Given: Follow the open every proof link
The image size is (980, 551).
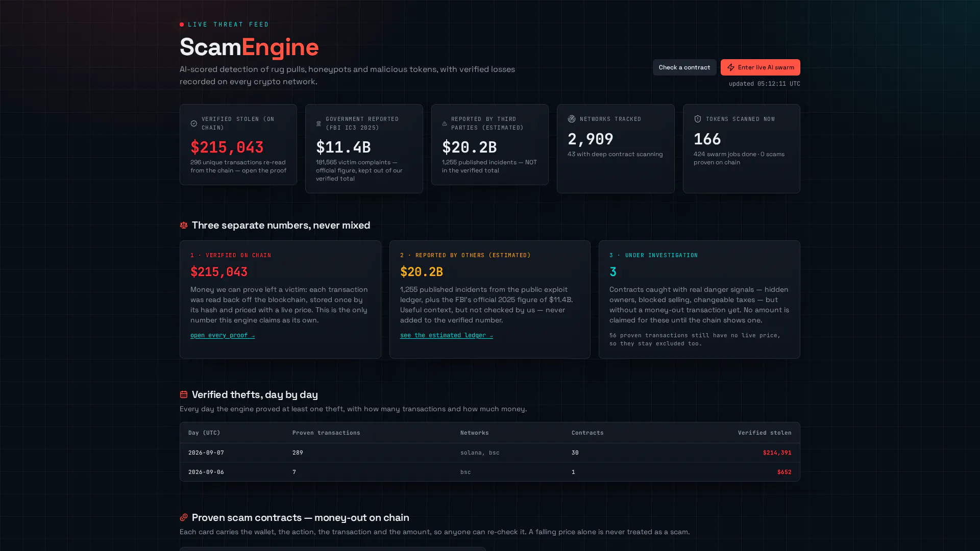Looking at the screenshot, I should tap(223, 335).
